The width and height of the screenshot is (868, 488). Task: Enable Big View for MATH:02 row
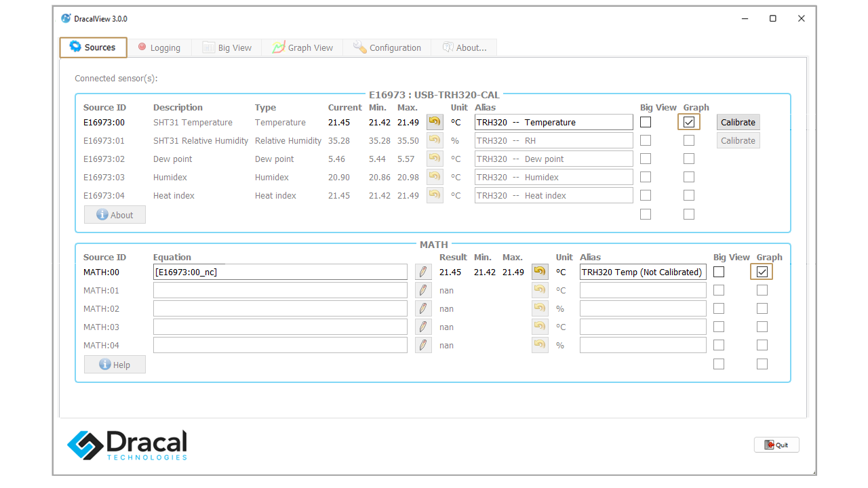tap(719, 308)
